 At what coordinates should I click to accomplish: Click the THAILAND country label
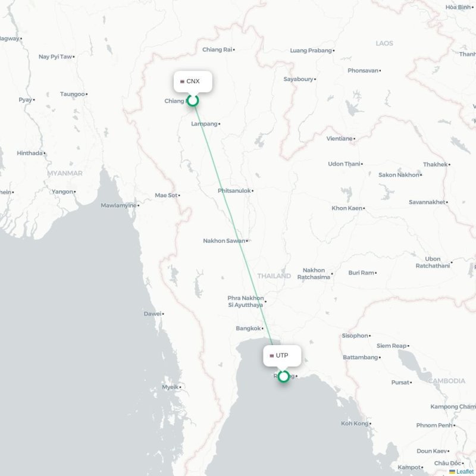[x=274, y=276]
